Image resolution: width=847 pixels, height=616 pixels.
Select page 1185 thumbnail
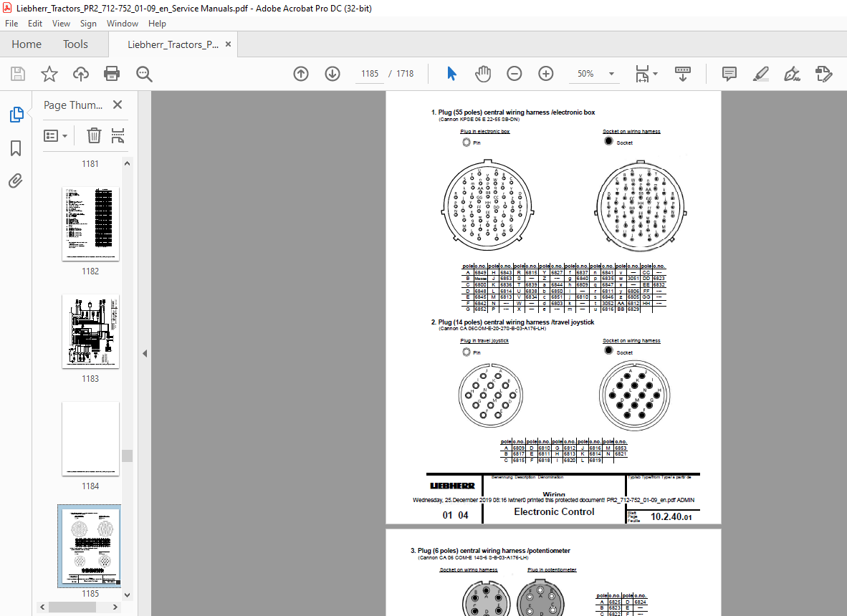click(x=90, y=546)
